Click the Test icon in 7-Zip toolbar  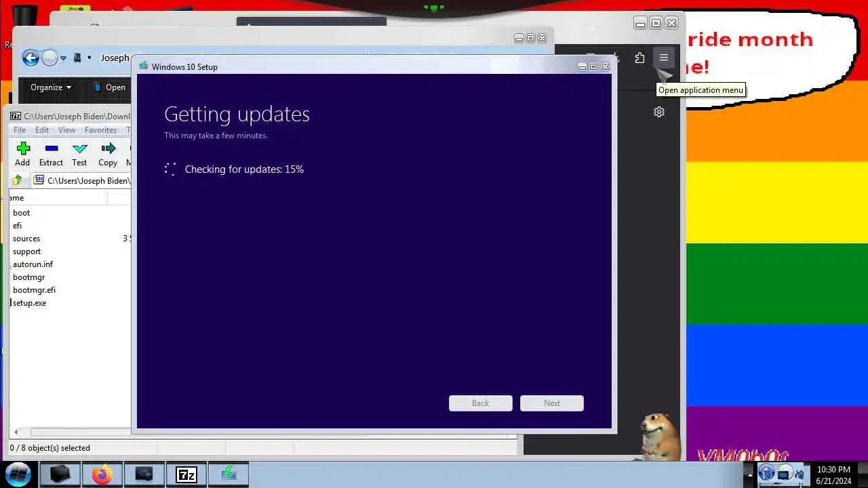[x=80, y=148]
